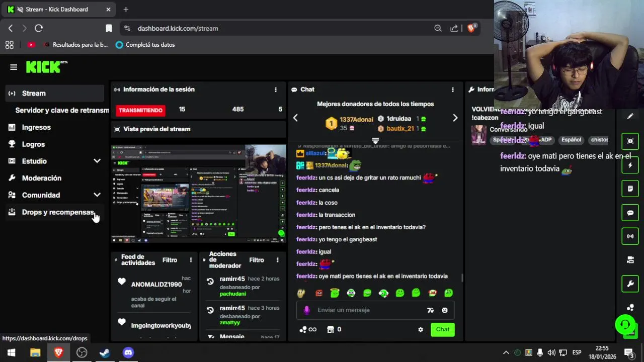644x362 pixels.
Task: Open Windows Start menu
Action: tap(11, 352)
